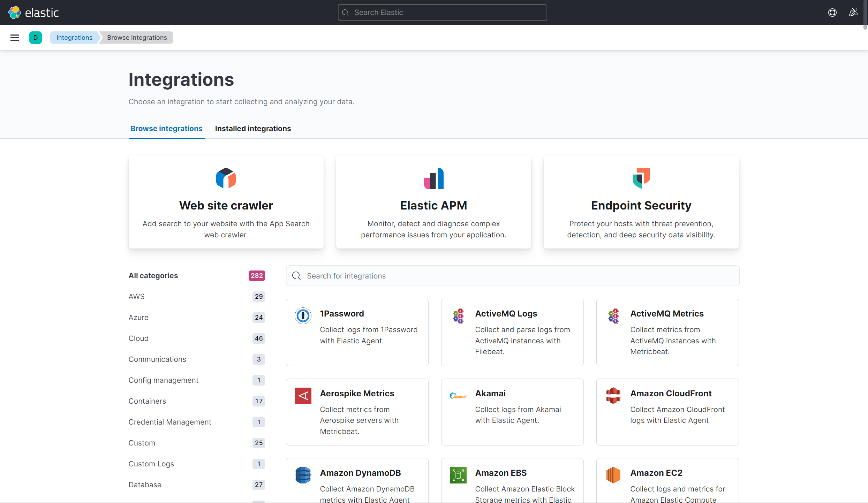Click the 17 badge next to Containers

[259, 401]
